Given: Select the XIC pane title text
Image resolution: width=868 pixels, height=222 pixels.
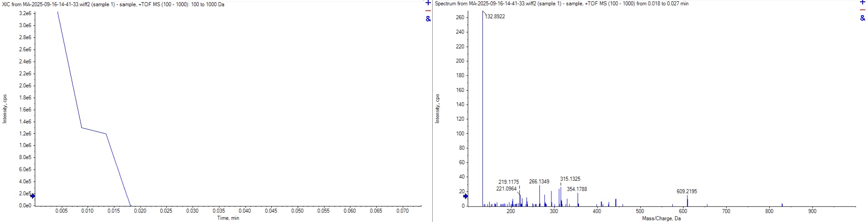Looking at the screenshot, I should click(x=113, y=4).
